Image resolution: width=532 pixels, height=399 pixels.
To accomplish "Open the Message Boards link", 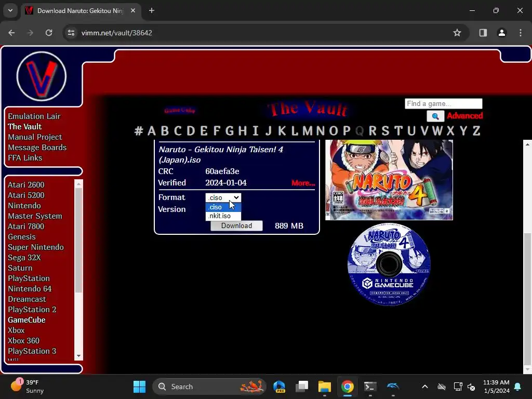I will 37,147.
